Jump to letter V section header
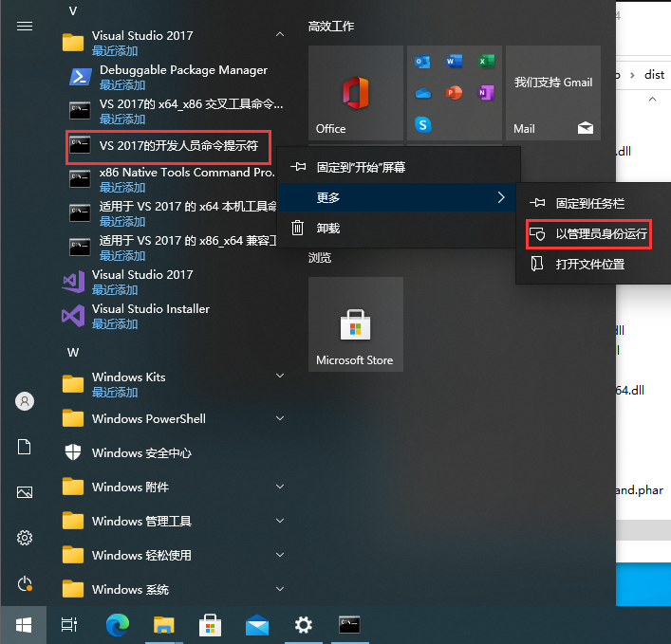The image size is (671, 644). click(73, 11)
